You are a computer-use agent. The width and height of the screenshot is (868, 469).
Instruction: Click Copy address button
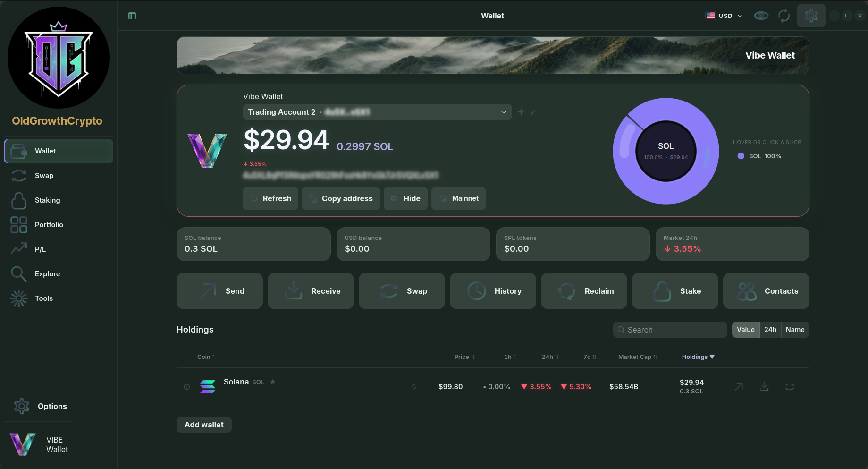tap(341, 198)
